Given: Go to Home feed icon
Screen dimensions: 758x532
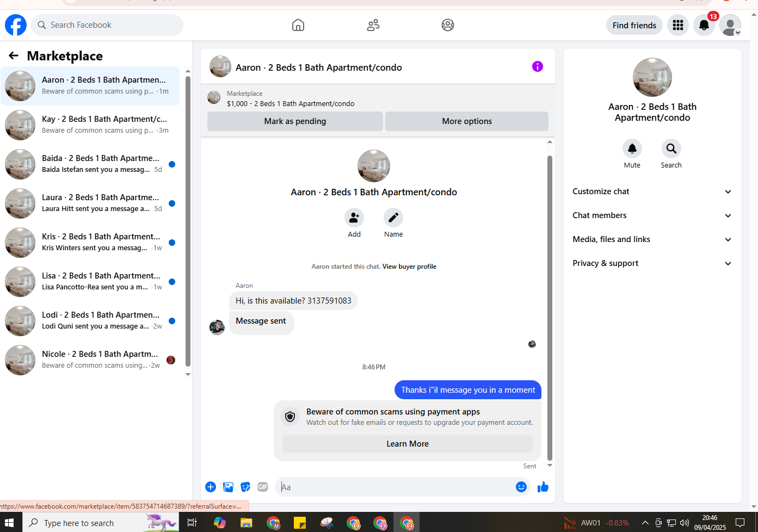Looking at the screenshot, I should pyautogui.click(x=298, y=25).
